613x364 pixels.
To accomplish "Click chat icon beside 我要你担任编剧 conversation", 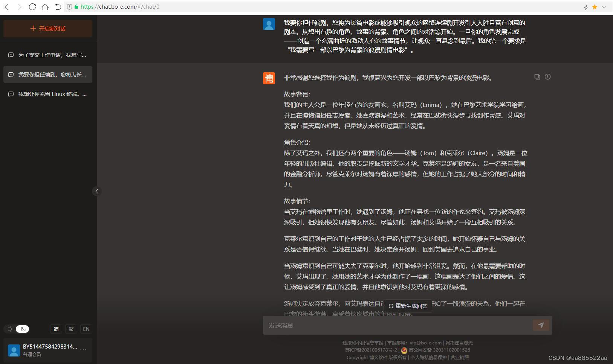I will 11,75.
